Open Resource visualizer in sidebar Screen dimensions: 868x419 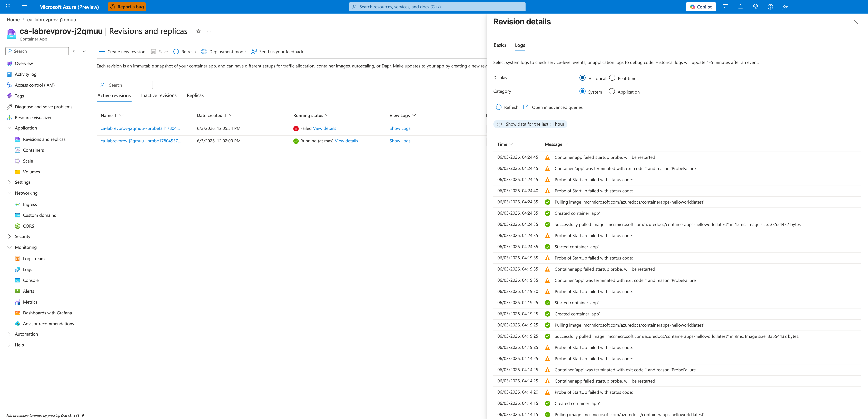coord(33,118)
